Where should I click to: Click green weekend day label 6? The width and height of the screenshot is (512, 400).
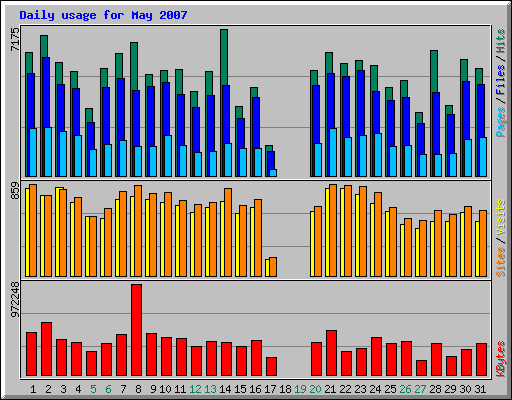pos(108,389)
